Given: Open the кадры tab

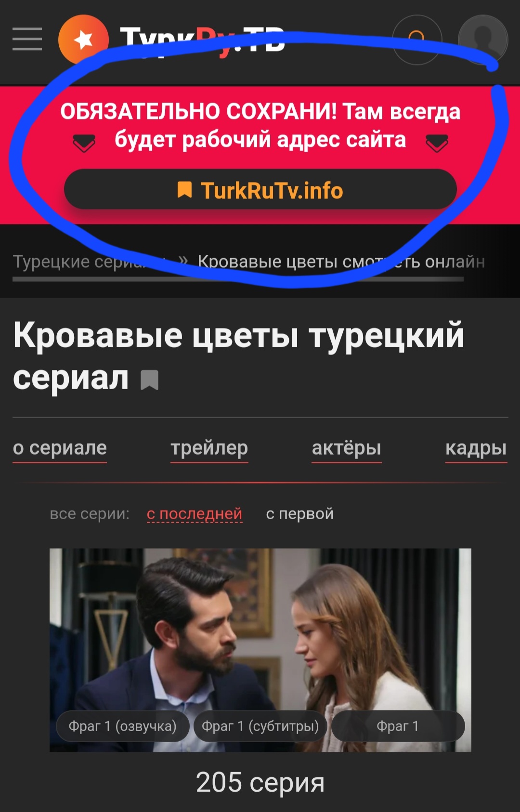Looking at the screenshot, I should (x=476, y=448).
